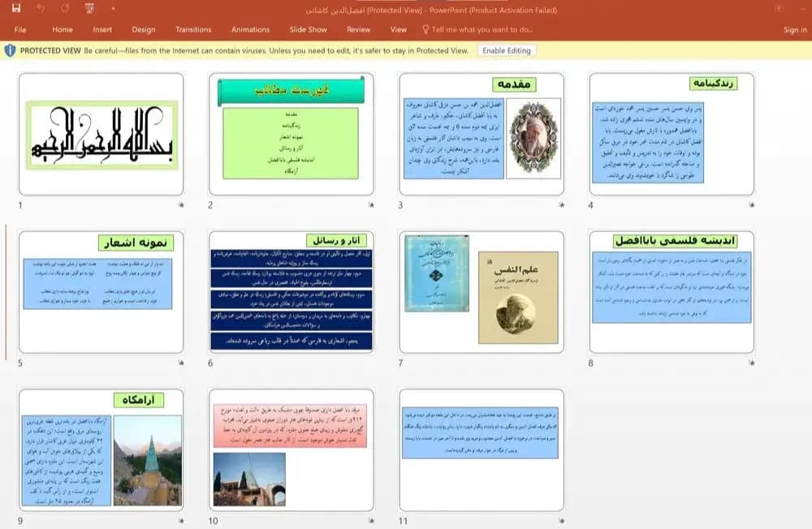The image size is (812, 529).
Task: Click the Enable Editing button
Action: (x=507, y=51)
